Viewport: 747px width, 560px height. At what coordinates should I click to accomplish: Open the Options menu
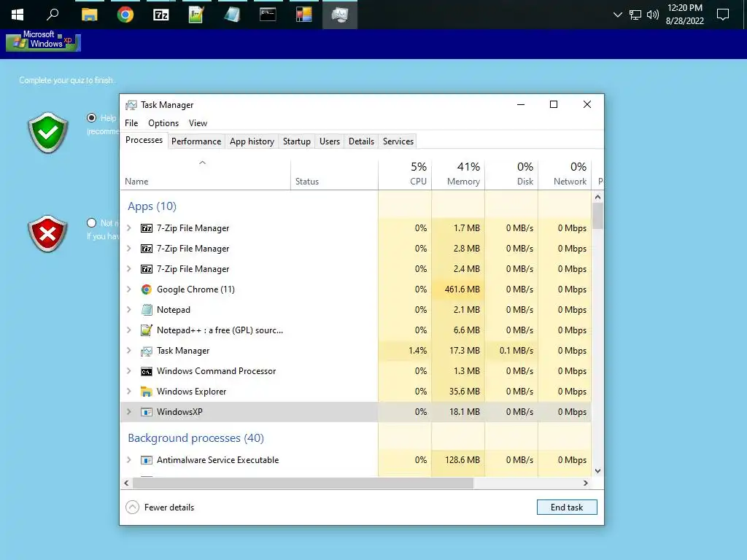(x=163, y=122)
